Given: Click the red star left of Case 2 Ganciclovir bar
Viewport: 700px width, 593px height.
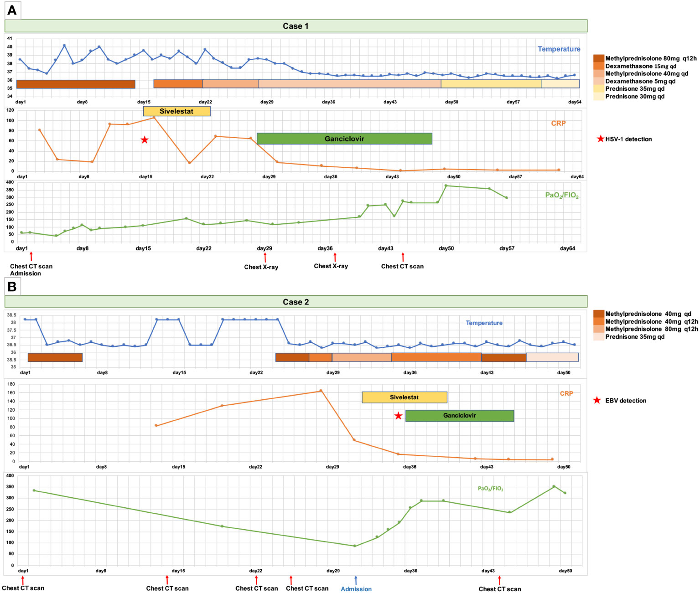Looking at the screenshot, I should pyautogui.click(x=399, y=416).
